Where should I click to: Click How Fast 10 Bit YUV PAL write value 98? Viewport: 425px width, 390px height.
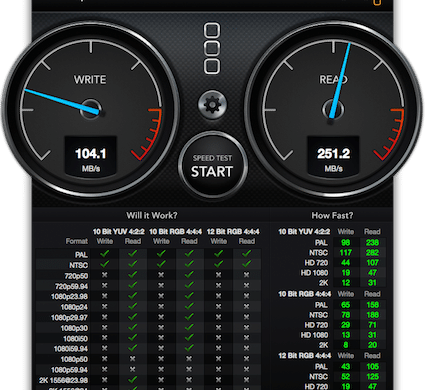tap(346, 243)
